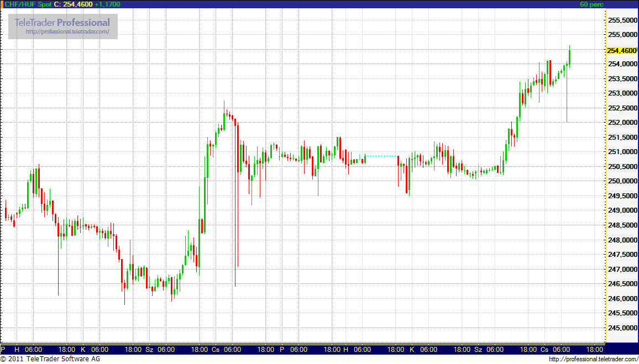
Task: Click the 251,5000 price axis label
Action: (622, 137)
